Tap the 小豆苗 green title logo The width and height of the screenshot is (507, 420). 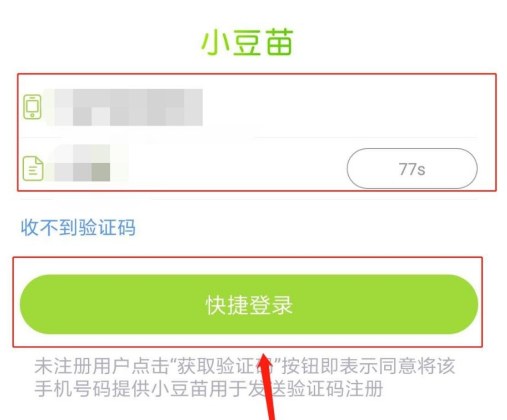[247, 42]
